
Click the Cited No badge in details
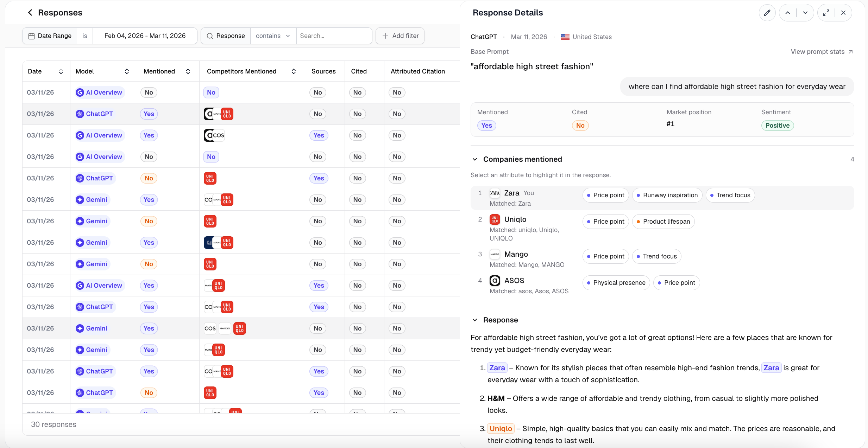click(x=580, y=126)
